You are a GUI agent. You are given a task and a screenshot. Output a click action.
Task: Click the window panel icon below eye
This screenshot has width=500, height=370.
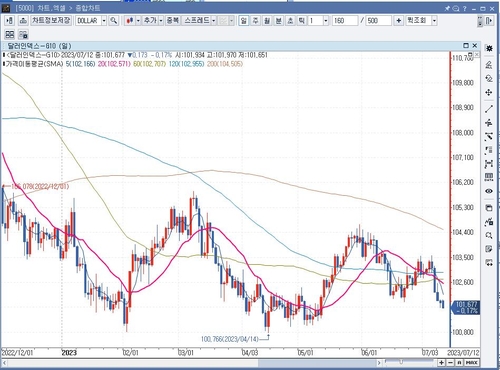(x=489, y=208)
